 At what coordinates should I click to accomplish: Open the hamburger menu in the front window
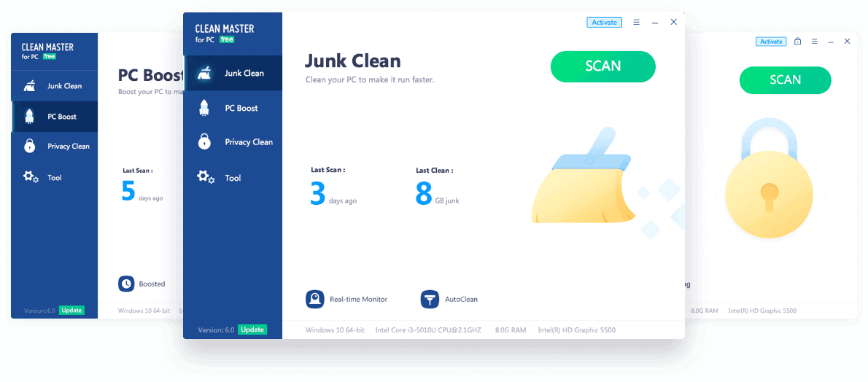click(637, 23)
